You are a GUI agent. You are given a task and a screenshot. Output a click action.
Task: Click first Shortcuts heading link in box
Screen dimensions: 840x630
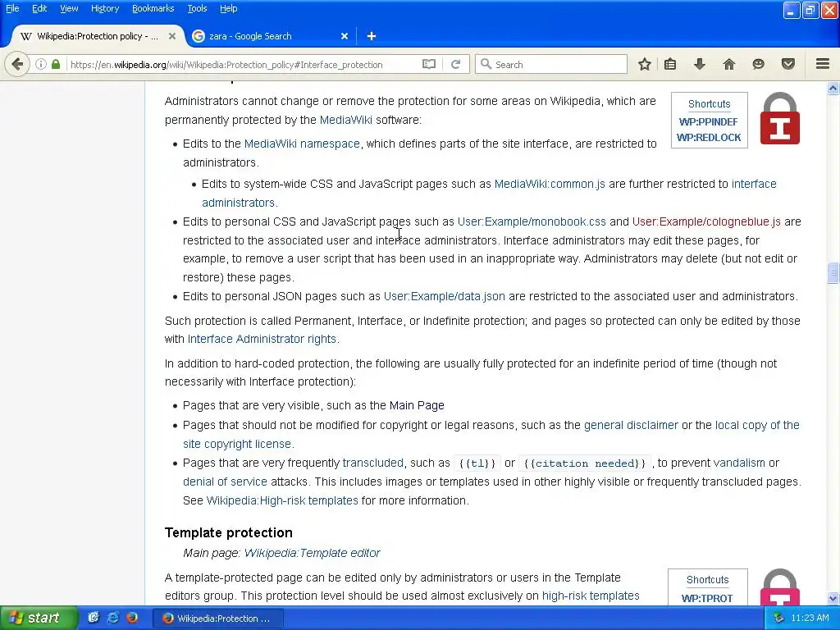click(709, 104)
